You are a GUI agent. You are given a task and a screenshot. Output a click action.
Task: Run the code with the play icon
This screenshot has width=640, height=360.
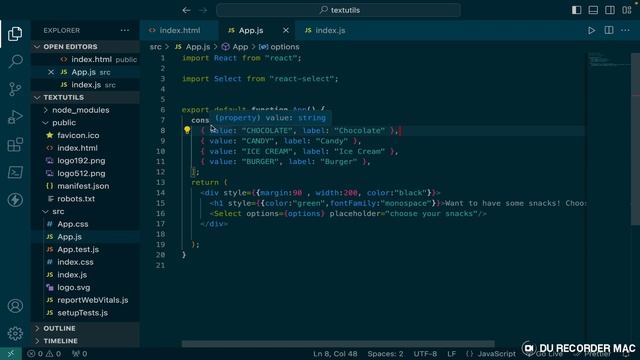click(591, 30)
